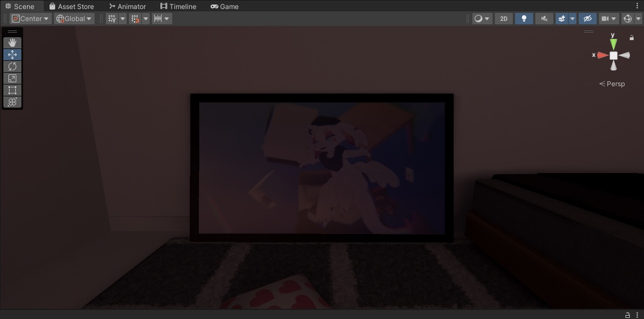This screenshot has height=319, width=644.
Task: Select the Scale tool
Action: pos(13,79)
